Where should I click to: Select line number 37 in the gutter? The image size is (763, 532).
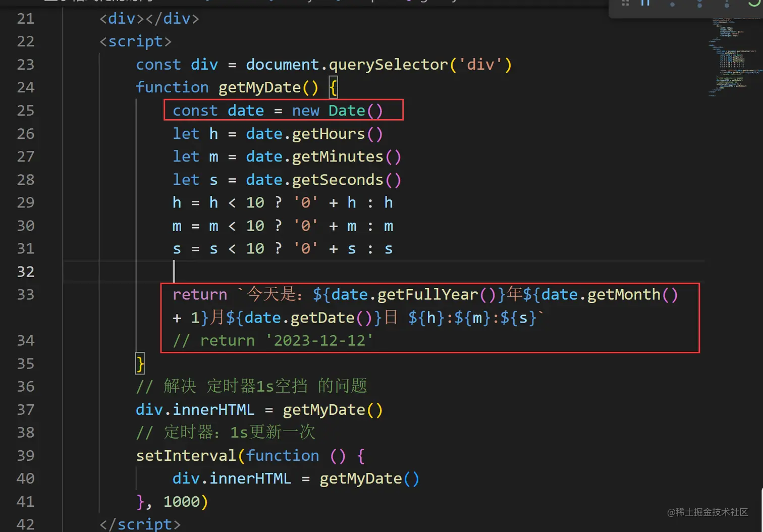(26, 409)
